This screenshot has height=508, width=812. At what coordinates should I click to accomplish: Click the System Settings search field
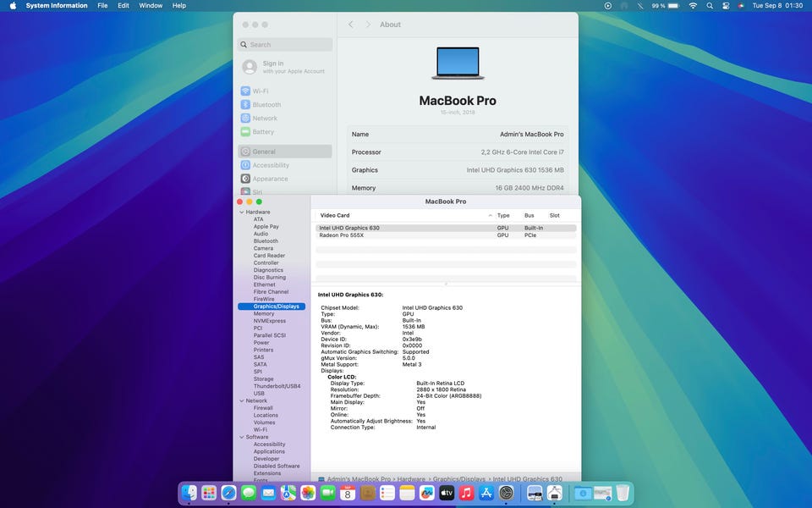(x=285, y=45)
